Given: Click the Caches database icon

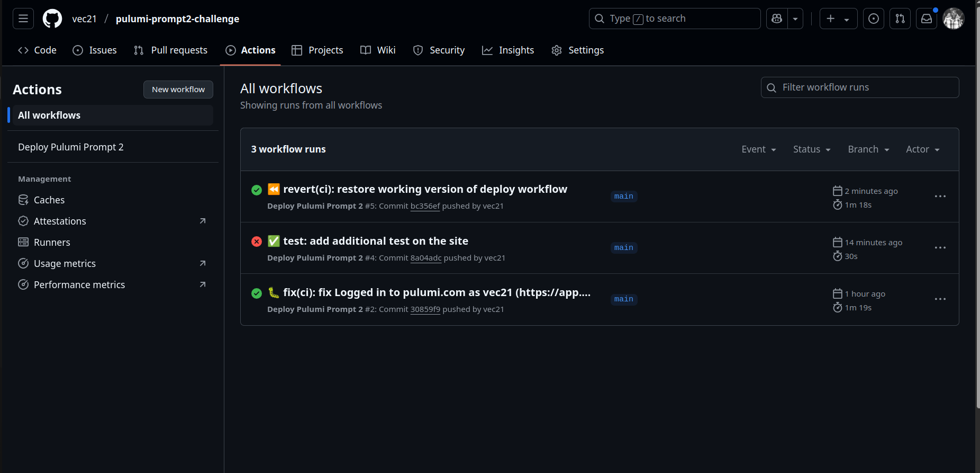Looking at the screenshot, I should coord(23,200).
